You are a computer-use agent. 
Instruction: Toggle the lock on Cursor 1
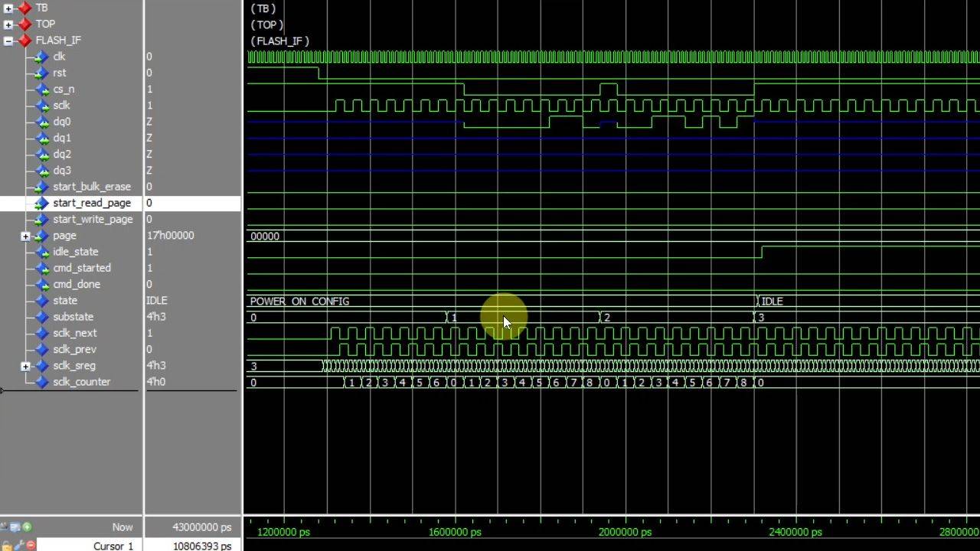(6, 546)
